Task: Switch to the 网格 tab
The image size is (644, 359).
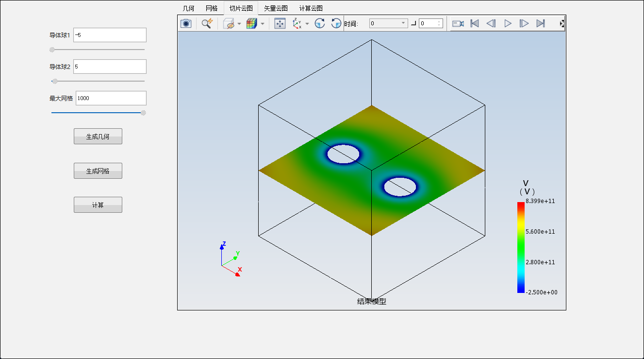Action: pyautogui.click(x=212, y=8)
